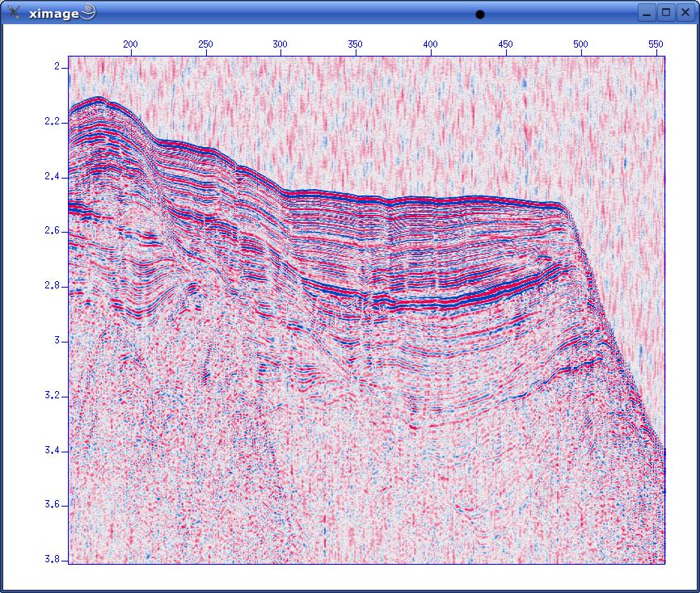Screen dimensions: 700x593
Task: Click the ximage title text
Action: (x=53, y=13)
